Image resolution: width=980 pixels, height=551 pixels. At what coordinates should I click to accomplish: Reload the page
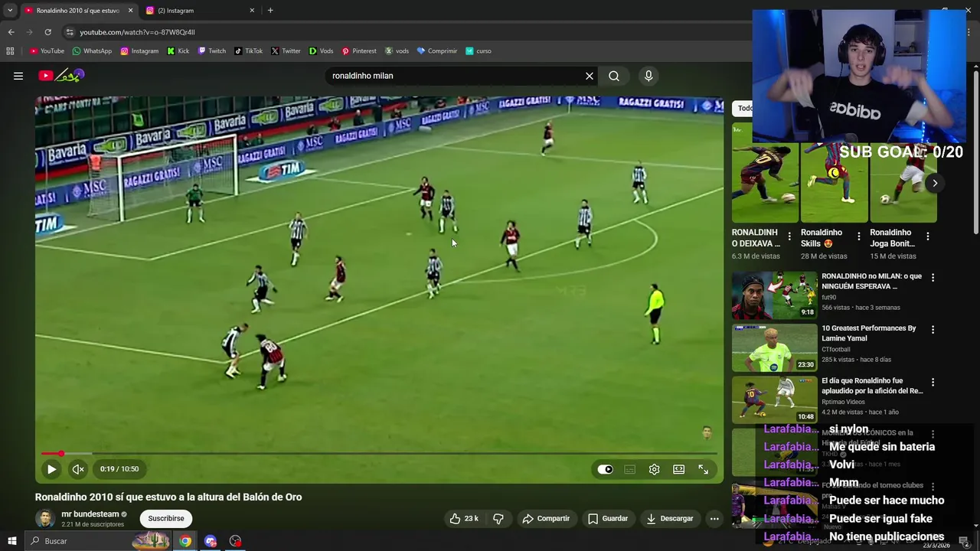[x=47, y=32]
